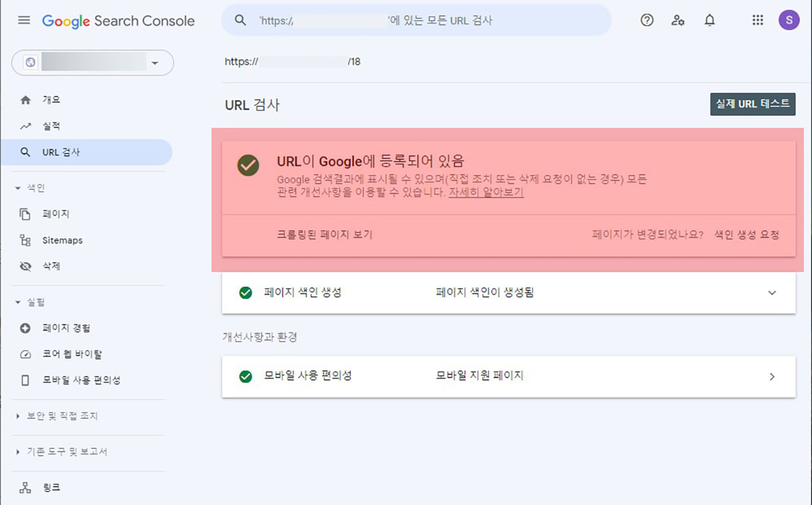Image resolution: width=812 pixels, height=505 pixels.
Task: Click the large check beside URL이 Google에 등록되어 있음
Action: [x=248, y=166]
